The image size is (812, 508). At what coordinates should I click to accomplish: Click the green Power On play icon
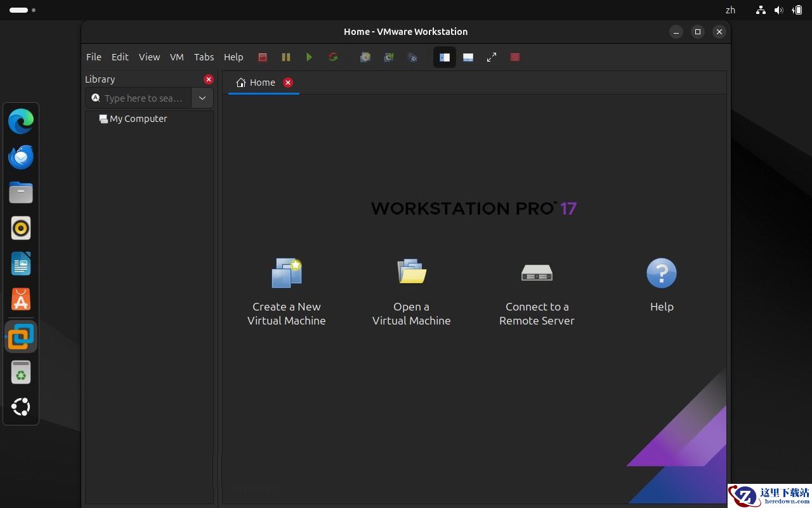pos(309,57)
